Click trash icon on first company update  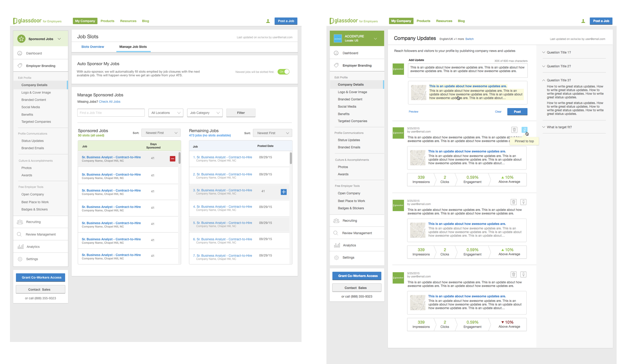coord(514,130)
